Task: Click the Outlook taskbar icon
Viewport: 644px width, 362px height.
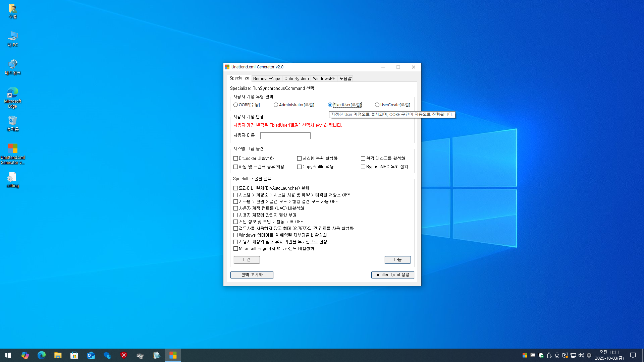Action: [x=91, y=355]
